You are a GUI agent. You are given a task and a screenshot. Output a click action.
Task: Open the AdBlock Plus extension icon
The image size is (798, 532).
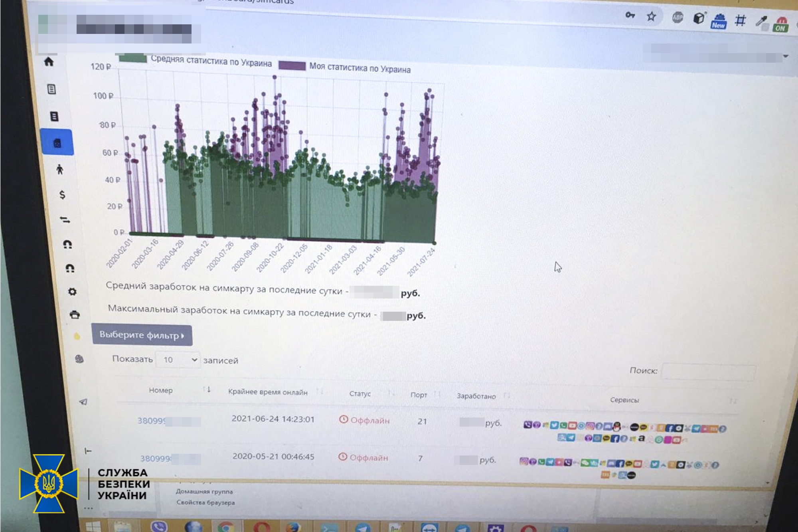(x=678, y=18)
